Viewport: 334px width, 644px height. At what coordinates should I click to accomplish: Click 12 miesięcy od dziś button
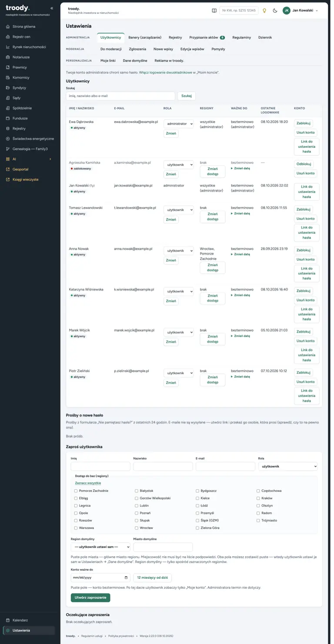(153, 578)
